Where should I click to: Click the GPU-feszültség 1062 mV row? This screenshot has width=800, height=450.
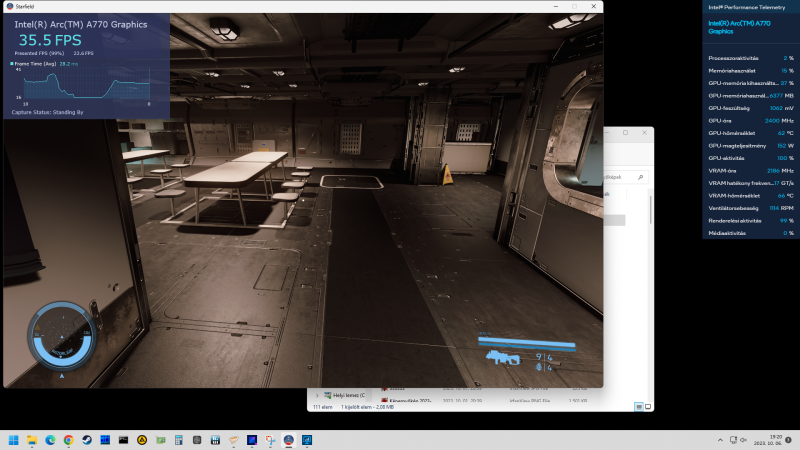click(x=751, y=108)
